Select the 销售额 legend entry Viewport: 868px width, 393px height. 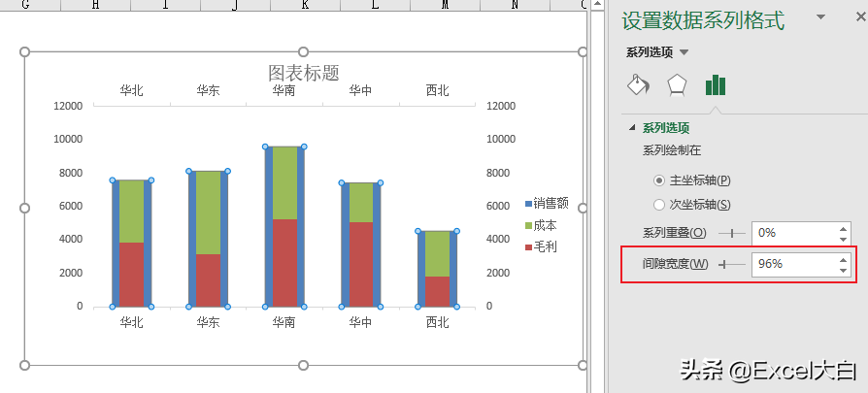click(547, 204)
